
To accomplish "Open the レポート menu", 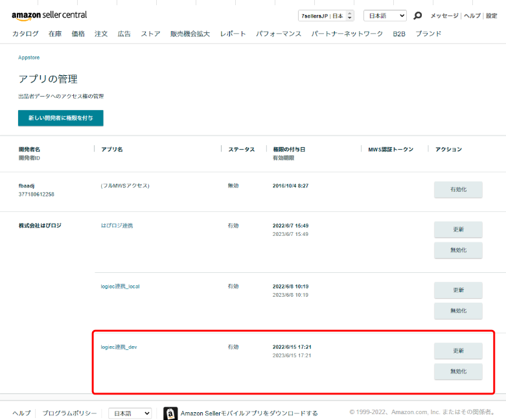I will point(233,34).
